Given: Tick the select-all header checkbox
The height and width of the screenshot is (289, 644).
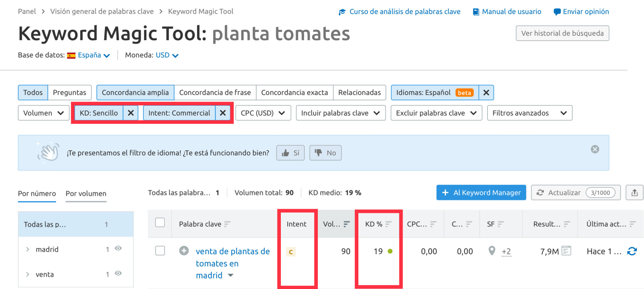Looking at the screenshot, I should (x=160, y=222).
